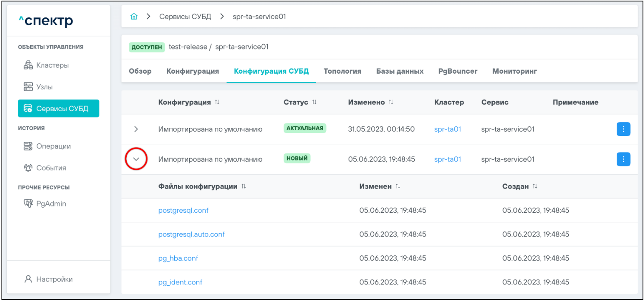Switch to the Топология tab
Screen dimensions: 644x301
(342, 71)
